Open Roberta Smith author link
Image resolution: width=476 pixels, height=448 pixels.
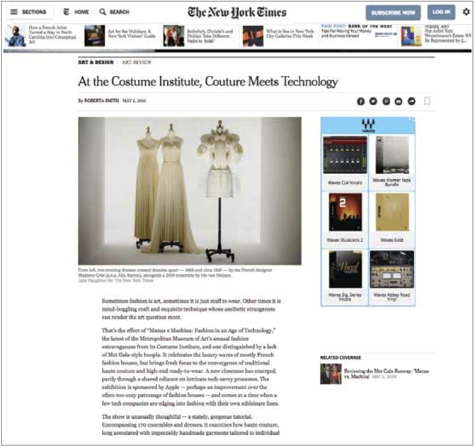[x=102, y=101]
